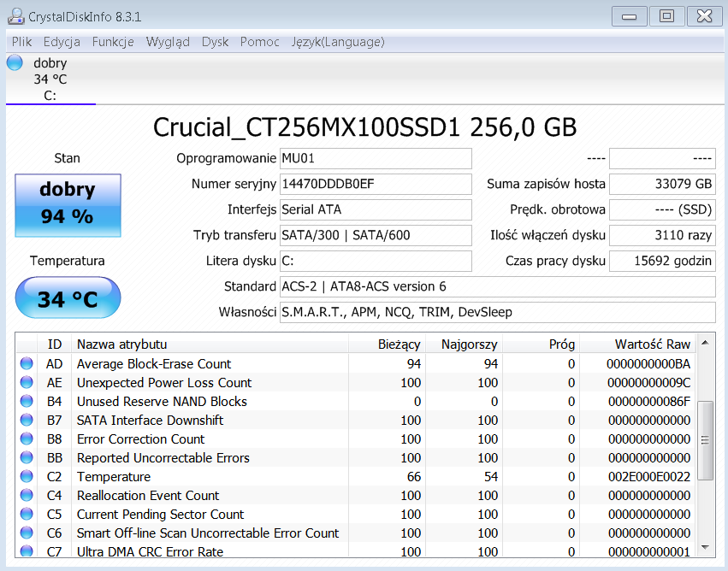The image size is (728, 571).
Task: Click the status orb for Ultra DMA CRC Error Rate
Action: coord(27,551)
